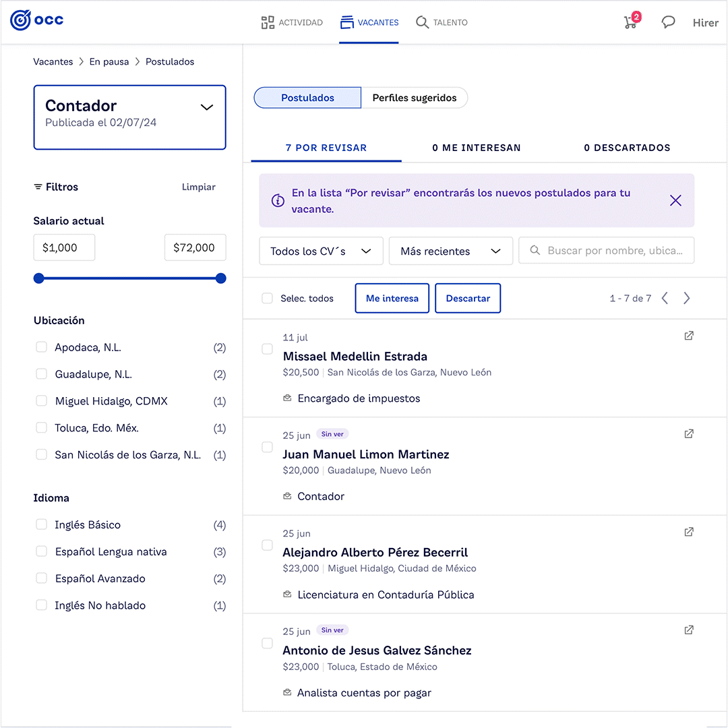Screen dimensions: 728x728
Task: Open the chat messages icon
Action: (668, 22)
